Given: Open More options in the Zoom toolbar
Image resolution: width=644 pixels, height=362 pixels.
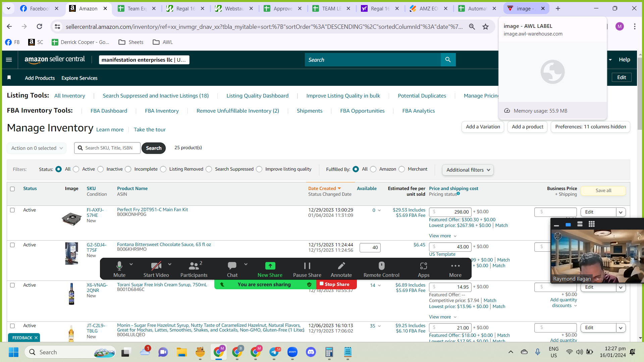Looking at the screenshot, I should tap(455, 269).
